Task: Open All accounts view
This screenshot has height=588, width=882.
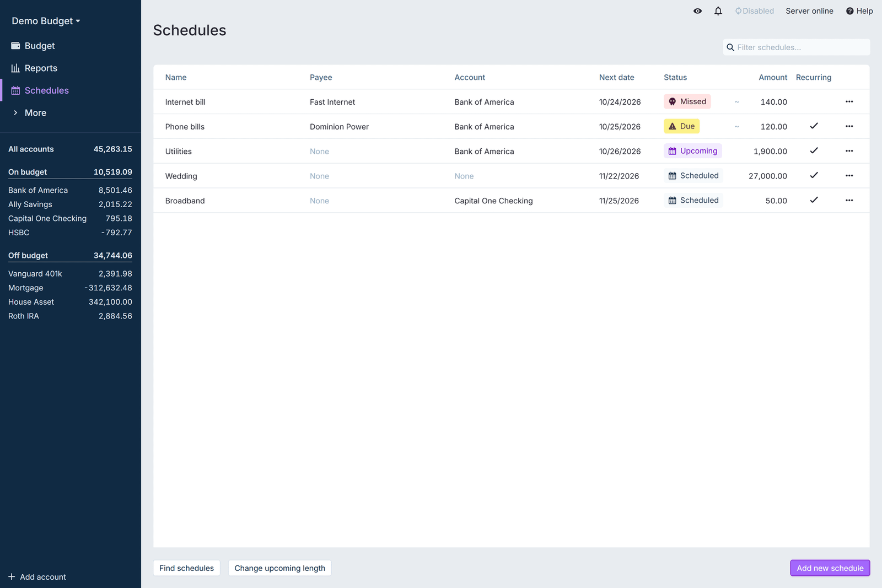Action: click(x=71, y=149)
